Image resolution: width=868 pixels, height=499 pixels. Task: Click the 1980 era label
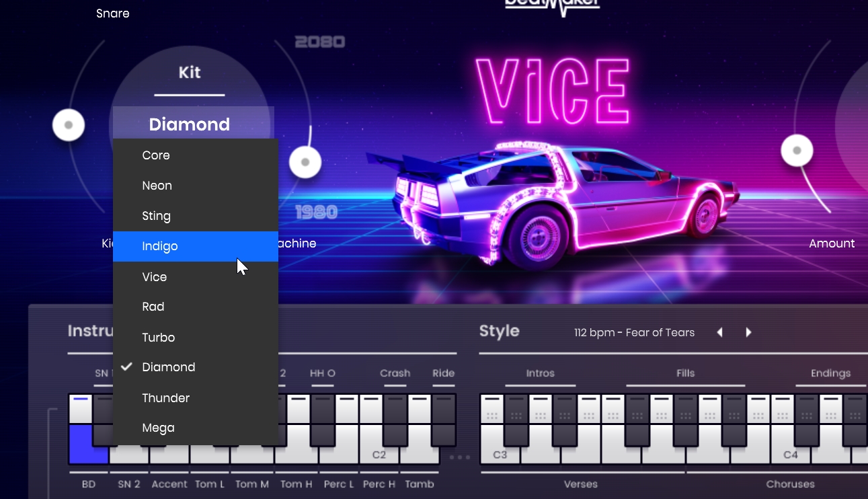pyautogui.click(x=316, y=213)
